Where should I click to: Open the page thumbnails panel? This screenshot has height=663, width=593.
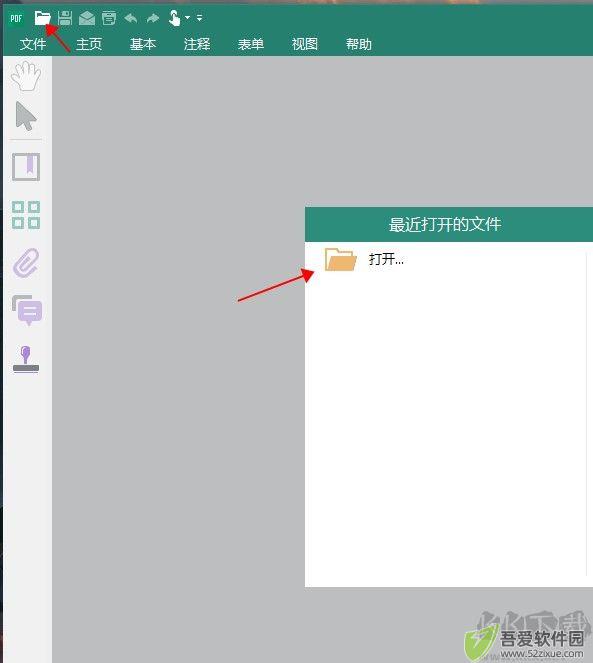[x=26, y=215]
